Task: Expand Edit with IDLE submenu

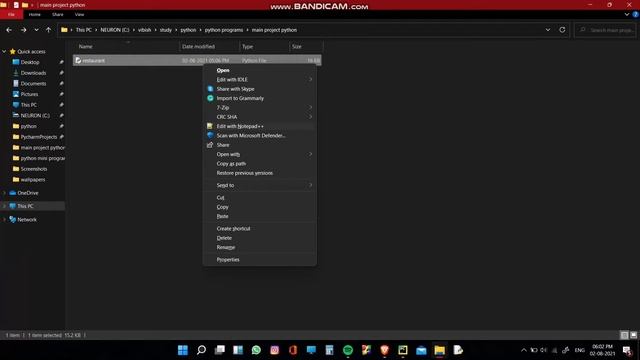Action: tap(260, 80)
